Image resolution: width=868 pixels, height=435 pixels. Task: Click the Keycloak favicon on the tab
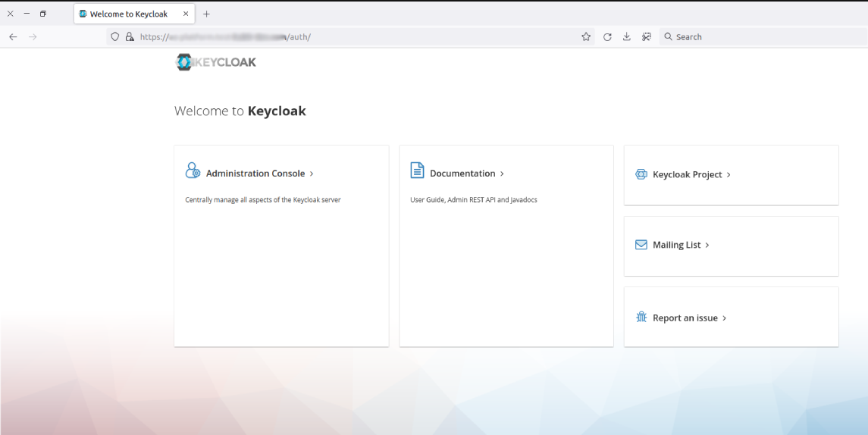tap(83, 14)
